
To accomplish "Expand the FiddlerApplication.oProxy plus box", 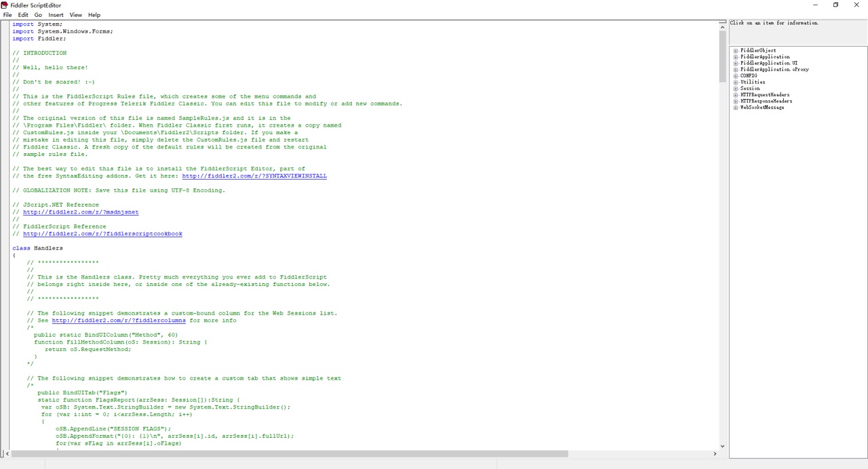I will (736, 70).
